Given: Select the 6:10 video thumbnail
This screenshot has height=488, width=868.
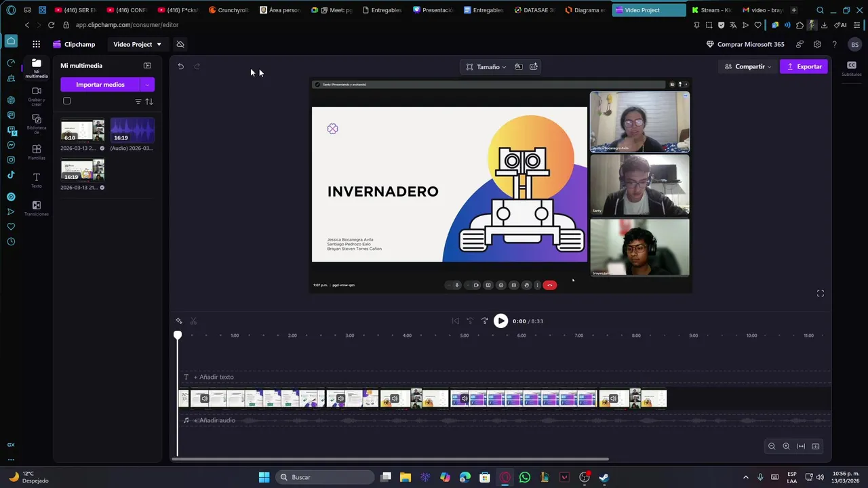Looking at the screenshot, I should [83, 130].
